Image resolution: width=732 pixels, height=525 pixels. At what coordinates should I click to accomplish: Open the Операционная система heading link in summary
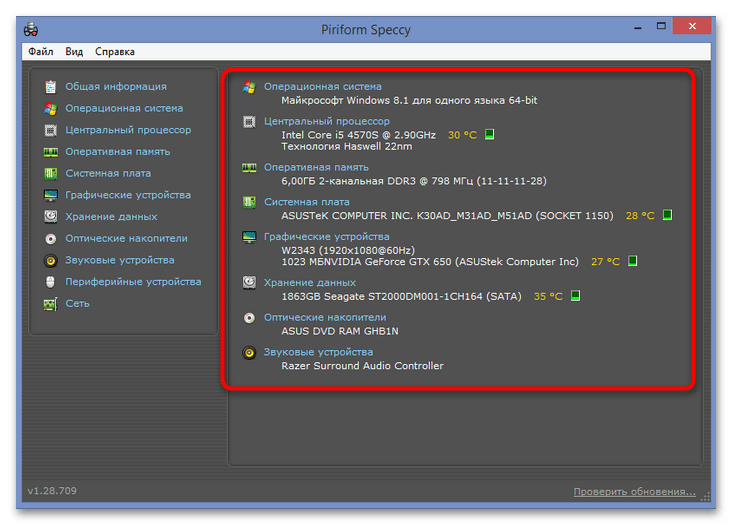pos(323,87)
